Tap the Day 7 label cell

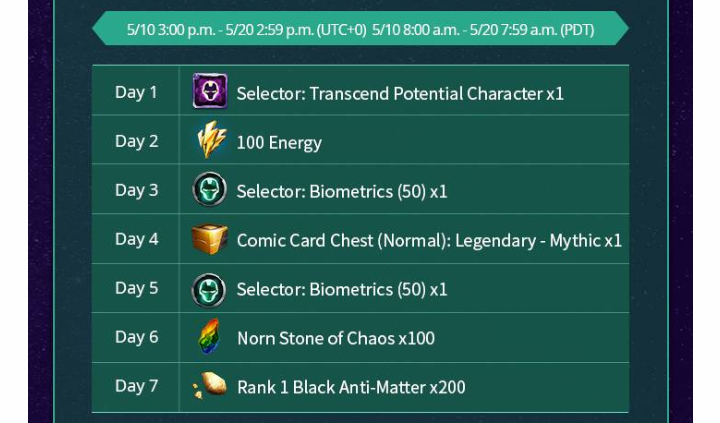(x=135, y=387)
